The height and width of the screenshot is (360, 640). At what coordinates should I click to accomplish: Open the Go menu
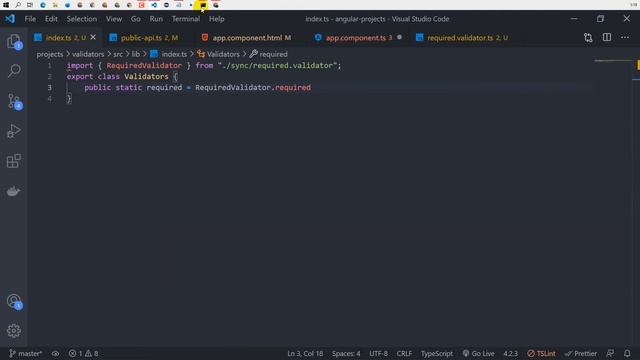pyautogui.click(x=136, y=19)
